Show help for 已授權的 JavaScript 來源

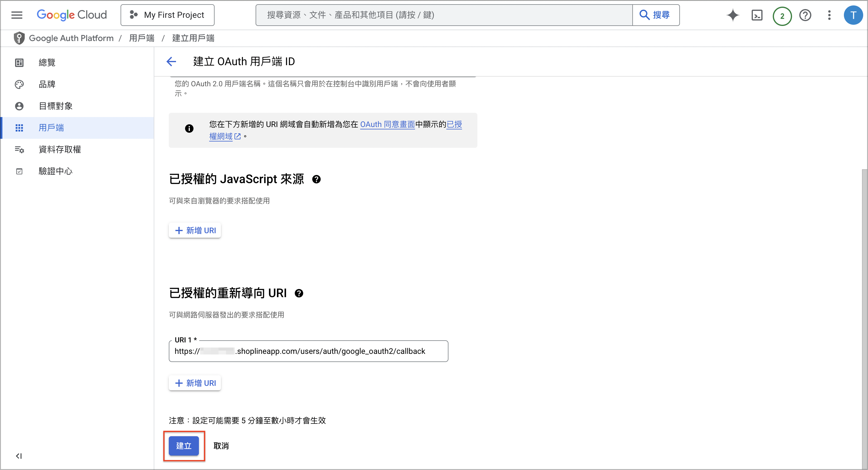pos(316,179)
